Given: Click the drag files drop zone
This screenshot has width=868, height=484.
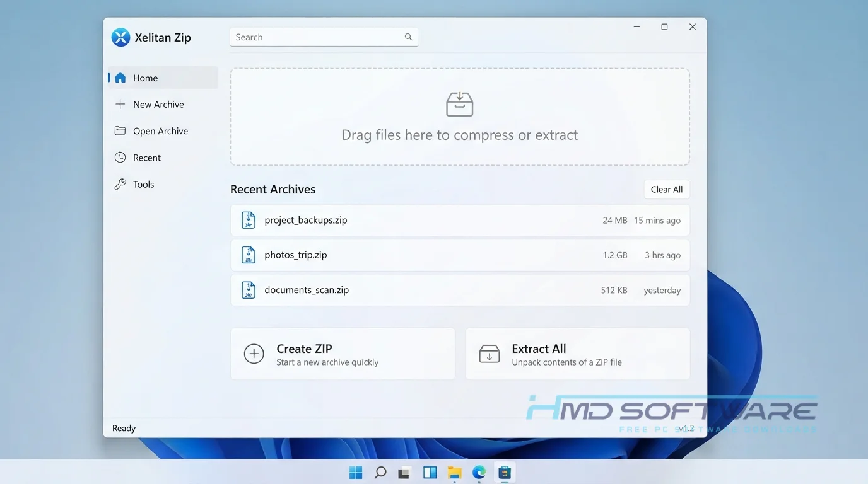Looking at the screenshot, I should [x=460, y=117].
